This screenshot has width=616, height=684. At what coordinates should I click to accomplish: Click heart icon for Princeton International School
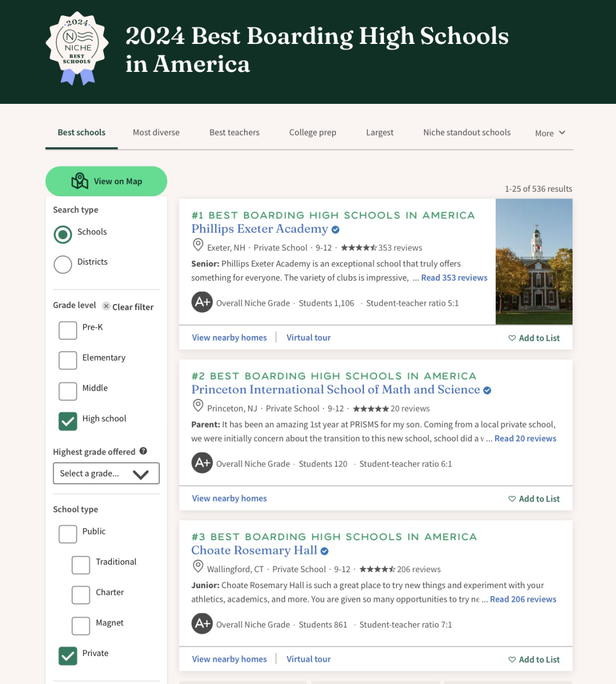(x=512, y=499)
